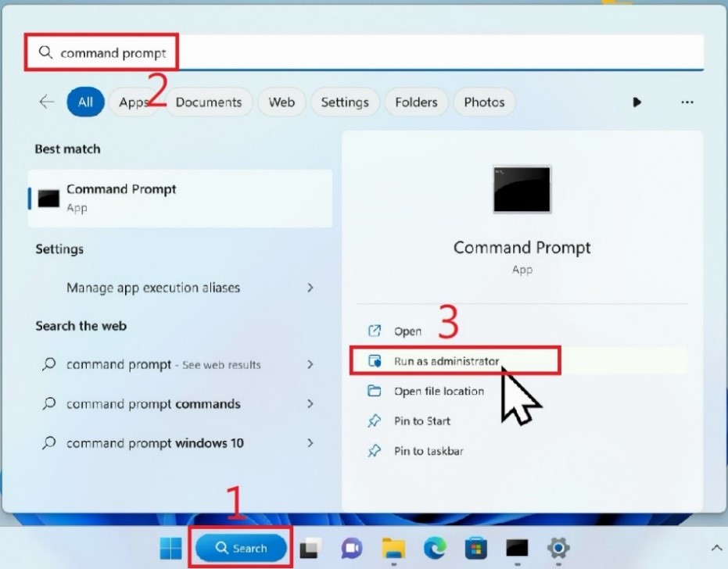Show more filter tabs with play arrow
The image size is (728, 569).
coord(637,102)
